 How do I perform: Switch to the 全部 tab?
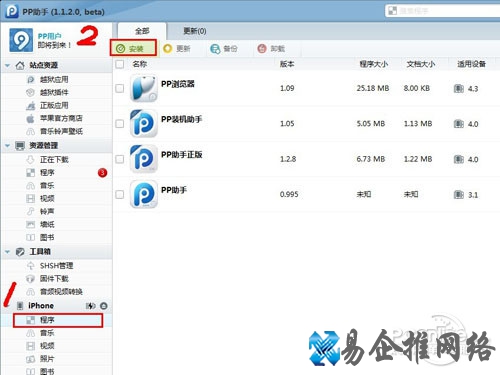(142, 31)
